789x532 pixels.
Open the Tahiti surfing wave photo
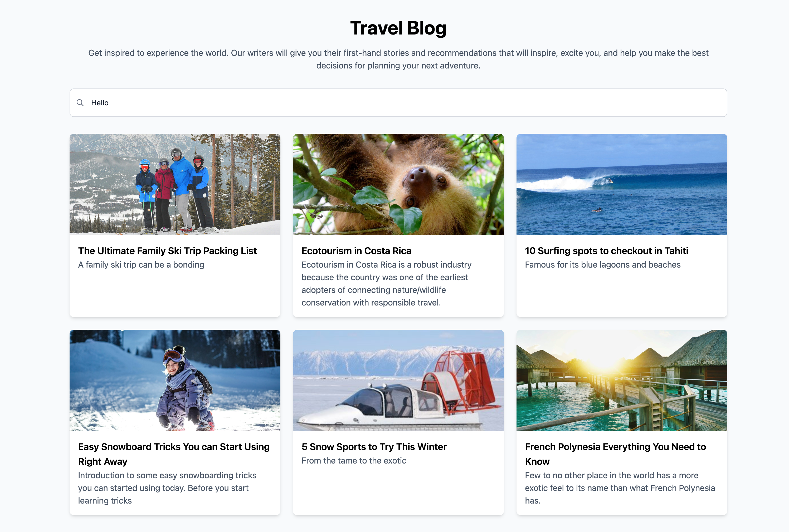622,184
